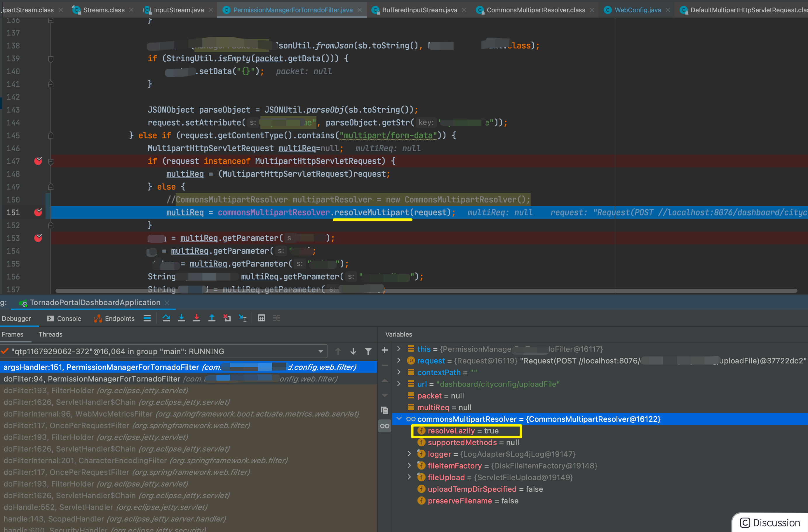Screen dimensions: 808x532
Task: Expand the 'request' variable node
Action: [x=399, y=360]
